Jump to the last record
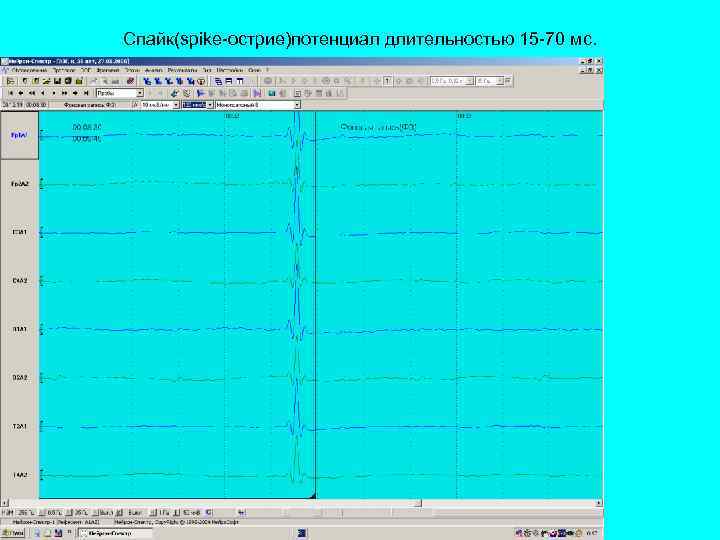This screenshot has width=720, height=540. pos(86,93)
